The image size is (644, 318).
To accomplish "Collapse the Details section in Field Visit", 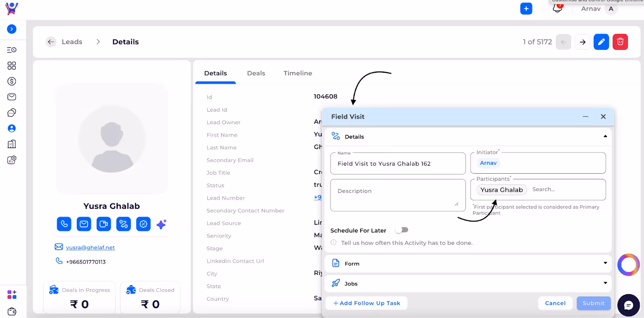I will coord(605,136).
